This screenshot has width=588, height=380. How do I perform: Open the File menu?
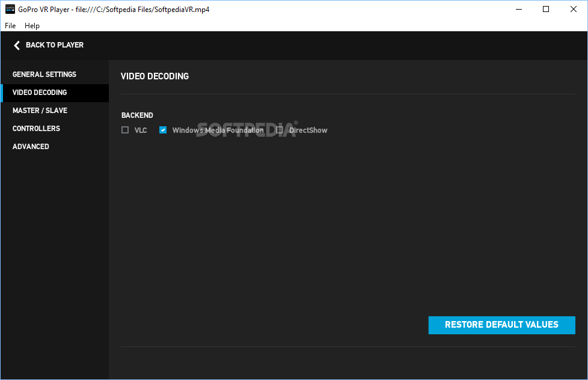tap(10, 26)
